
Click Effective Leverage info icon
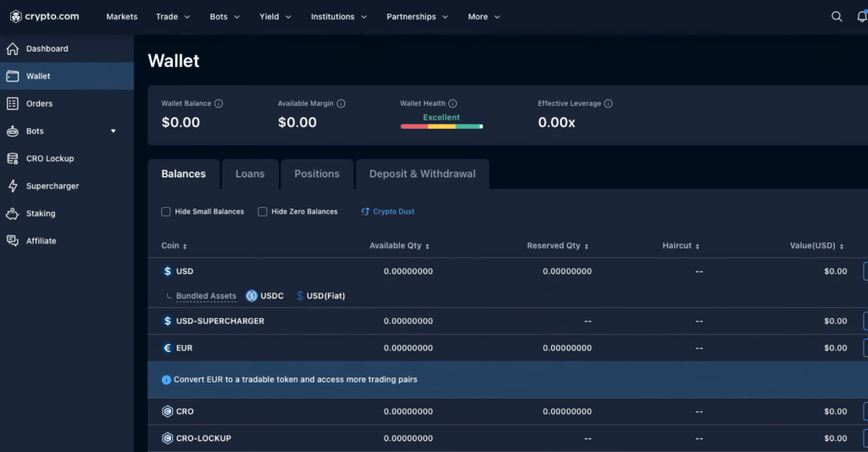(609, 103)
